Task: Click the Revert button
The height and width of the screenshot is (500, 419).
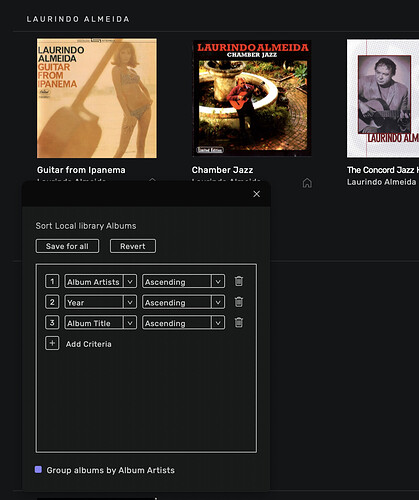Action: coord(133,246)
